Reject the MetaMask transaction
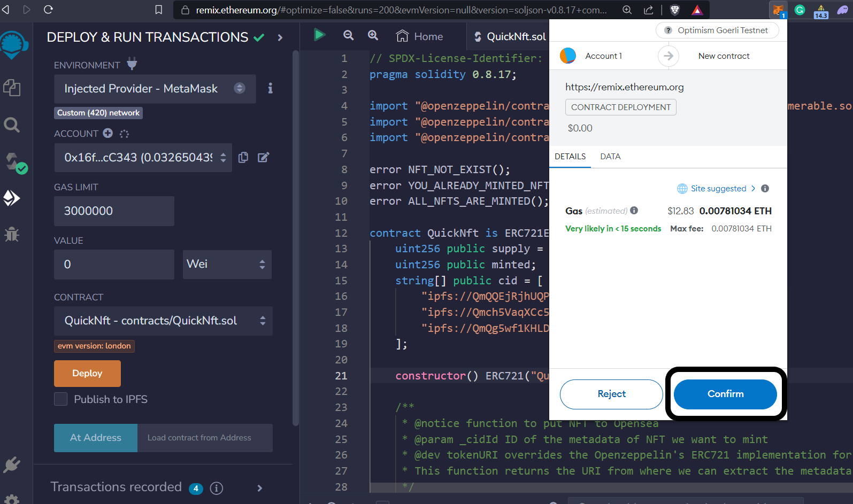 611,394
